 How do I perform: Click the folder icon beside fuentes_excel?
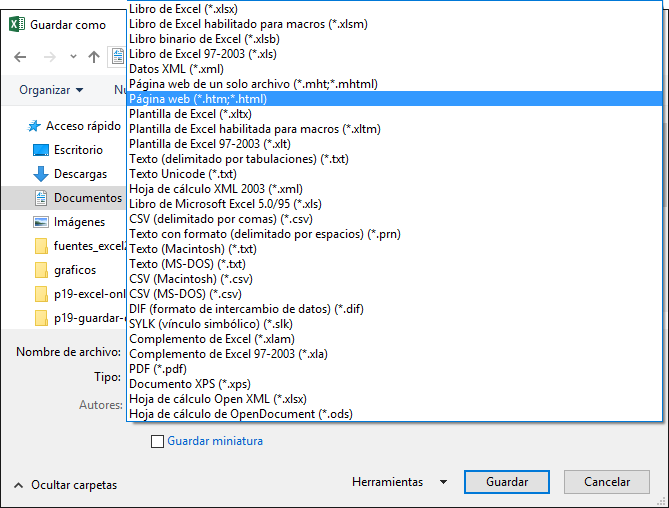coord(41,246)
